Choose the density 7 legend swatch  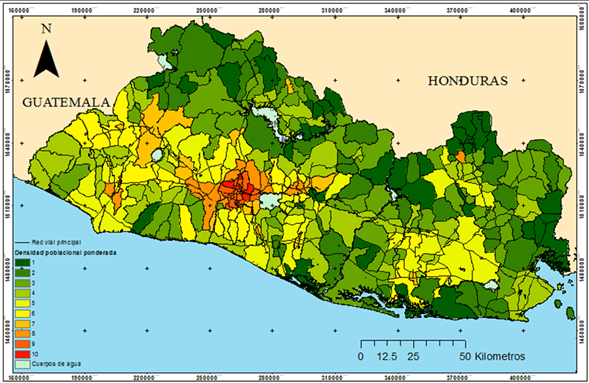(22, 324)
